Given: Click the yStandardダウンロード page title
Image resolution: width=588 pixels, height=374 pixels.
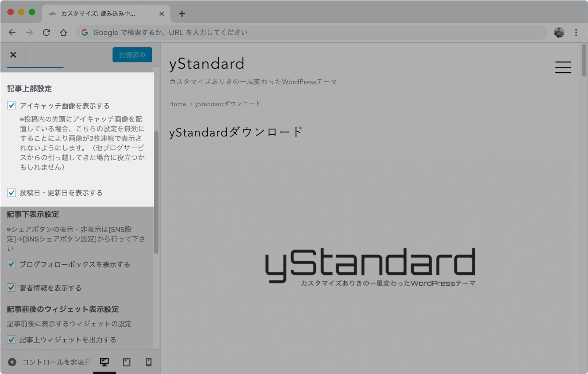Looking at the screenshot, I should point(236,132).
